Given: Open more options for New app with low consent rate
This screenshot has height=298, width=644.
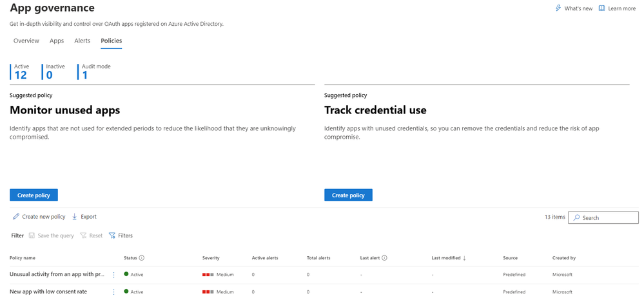Looking at the screenshot, I should coord(113,292).
